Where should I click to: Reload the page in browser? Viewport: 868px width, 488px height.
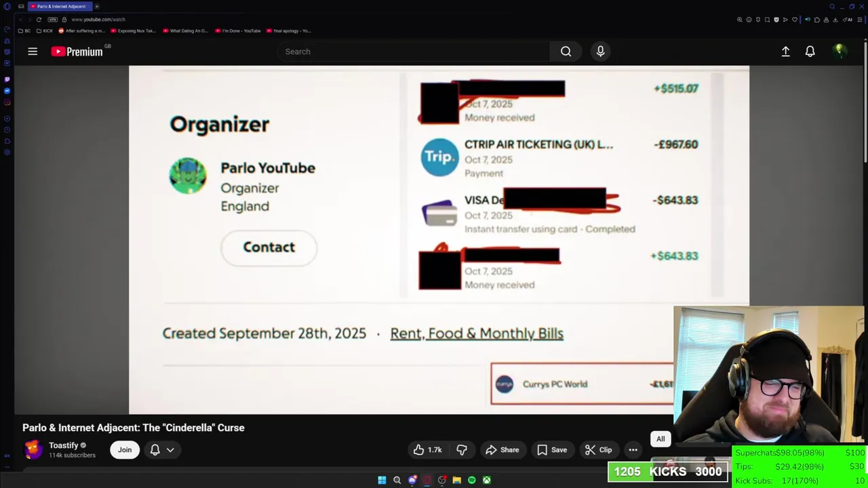click(39, 20)
